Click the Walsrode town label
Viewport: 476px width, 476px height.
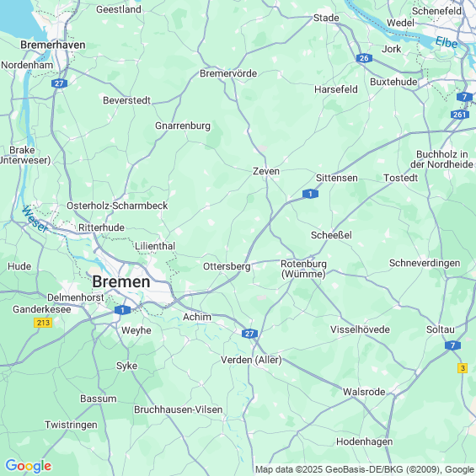tap(364, 392)
